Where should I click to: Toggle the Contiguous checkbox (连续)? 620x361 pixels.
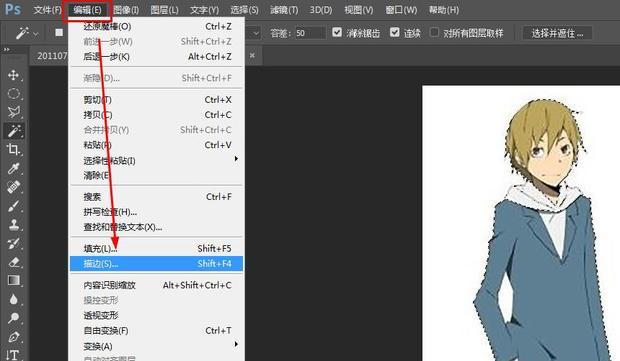(x=395, y=32)
